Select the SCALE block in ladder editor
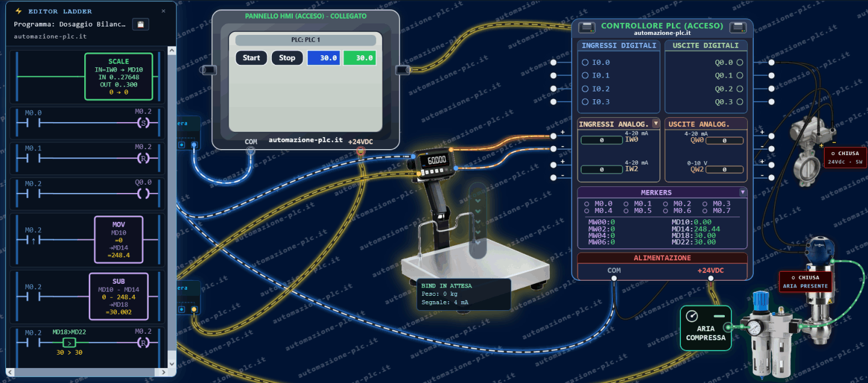Image resolution: width=868 pixels, height=383 pixels. [119, 76]
